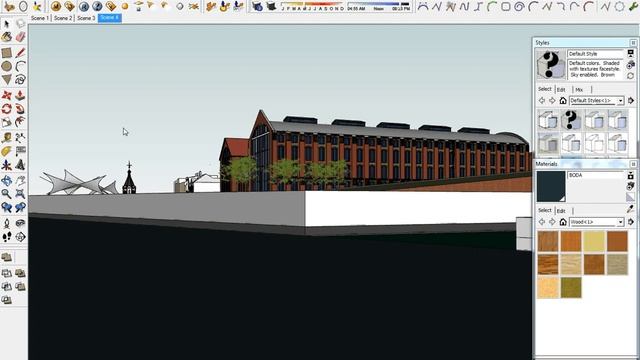Viewport: 640px width, 360px height.
Task: Open the Edit tab in Materials panel
Action: (x=561, y=211)
